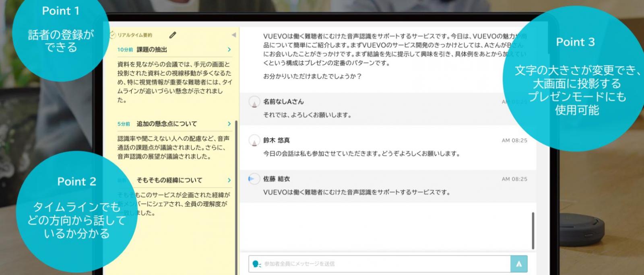Select the そもそもの経緯について heading
The image size is (644, 275).
[x=169, y=180]
